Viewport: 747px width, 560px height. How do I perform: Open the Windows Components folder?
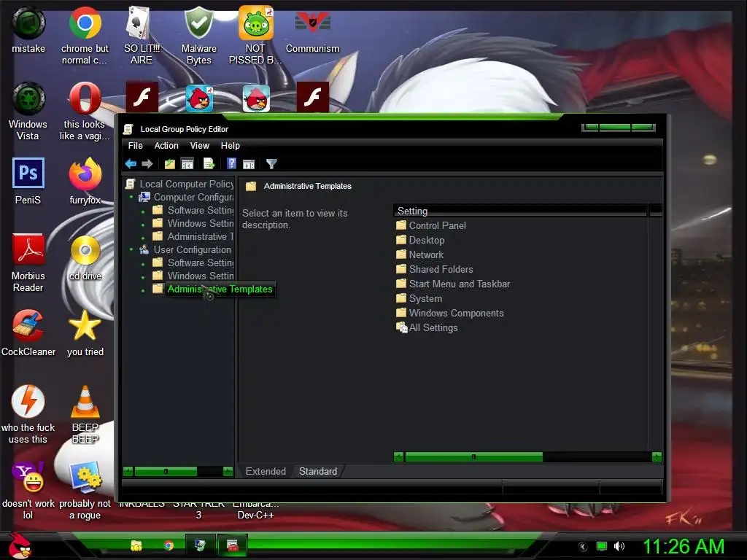coord(456,314)
